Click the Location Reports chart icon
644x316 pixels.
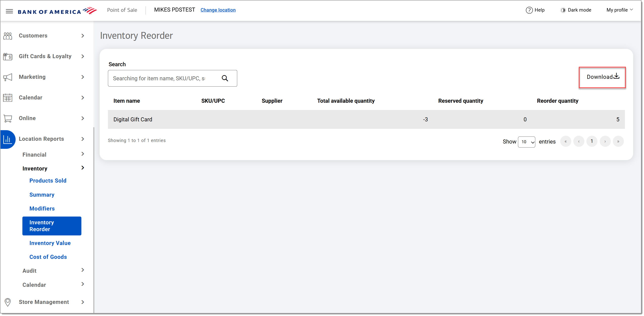(x=8, y=139)
